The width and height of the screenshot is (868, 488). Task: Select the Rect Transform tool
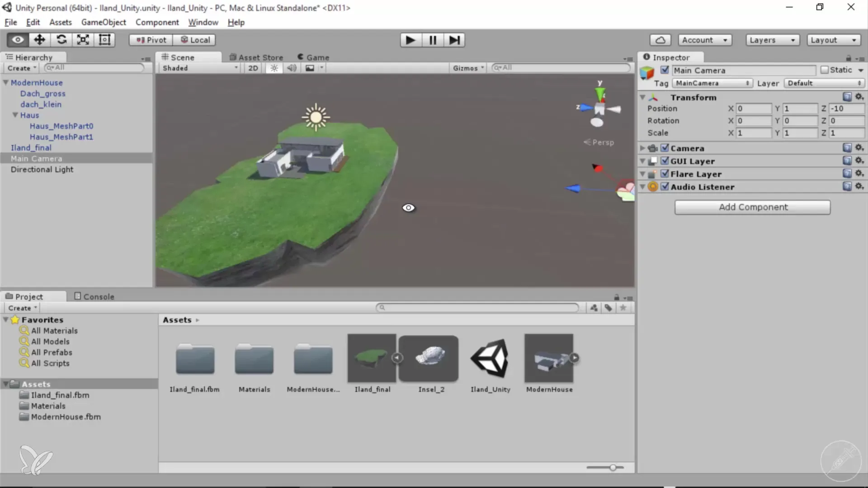[x=104, y=40]
